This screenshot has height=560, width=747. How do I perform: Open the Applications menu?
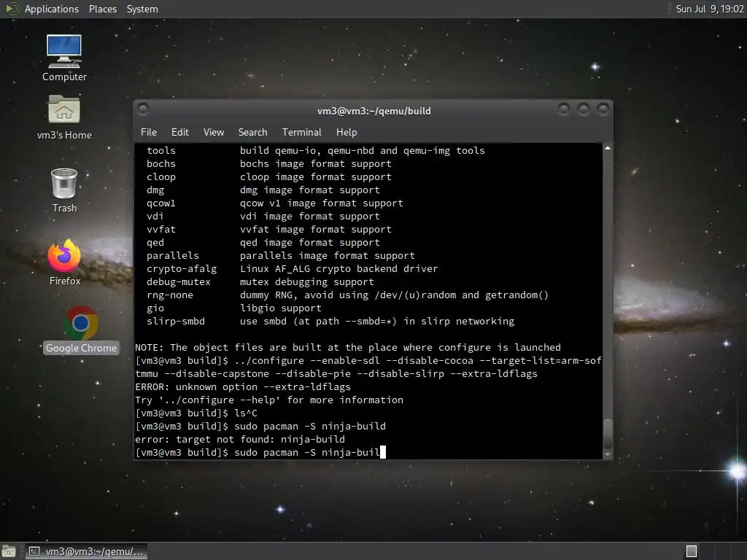tap(52, 9)
